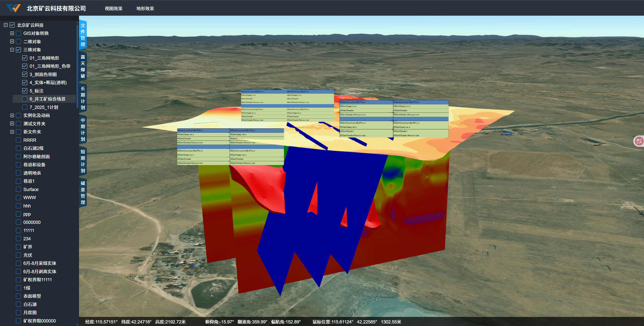Open the 文件管理 side tab
The width and height of the screenshot is (644, 326).
tap(83, 35)
